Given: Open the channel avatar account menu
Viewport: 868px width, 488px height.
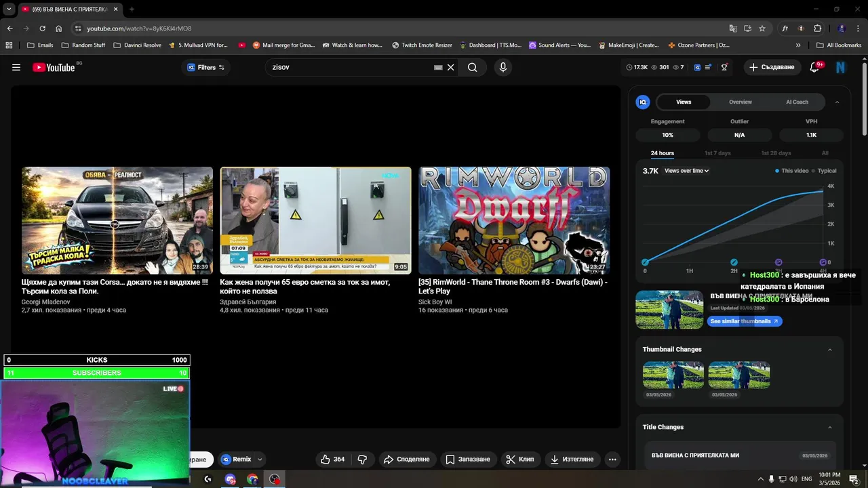Looking at the screenshot, I should (x=841, y=67).
